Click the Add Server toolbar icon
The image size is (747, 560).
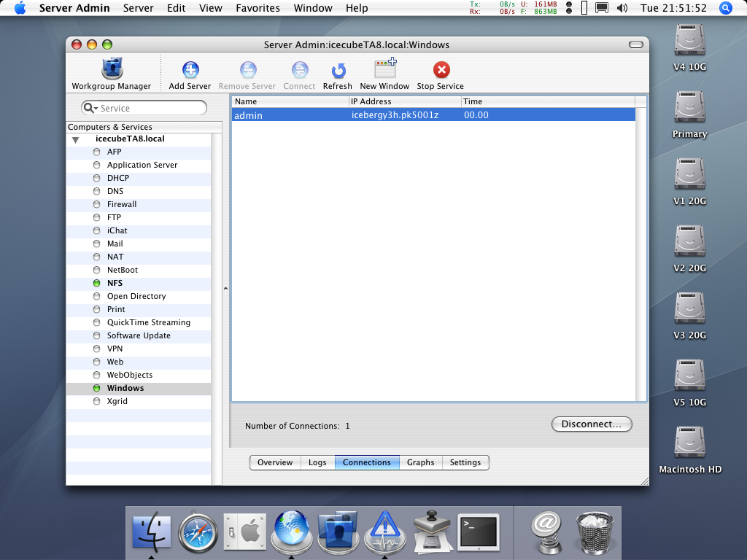pos(190,70)
